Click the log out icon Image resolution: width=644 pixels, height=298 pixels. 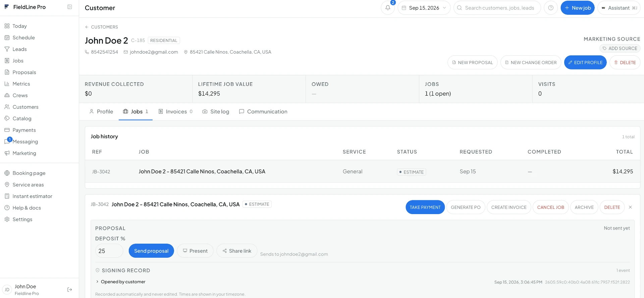tap(70, 290)
